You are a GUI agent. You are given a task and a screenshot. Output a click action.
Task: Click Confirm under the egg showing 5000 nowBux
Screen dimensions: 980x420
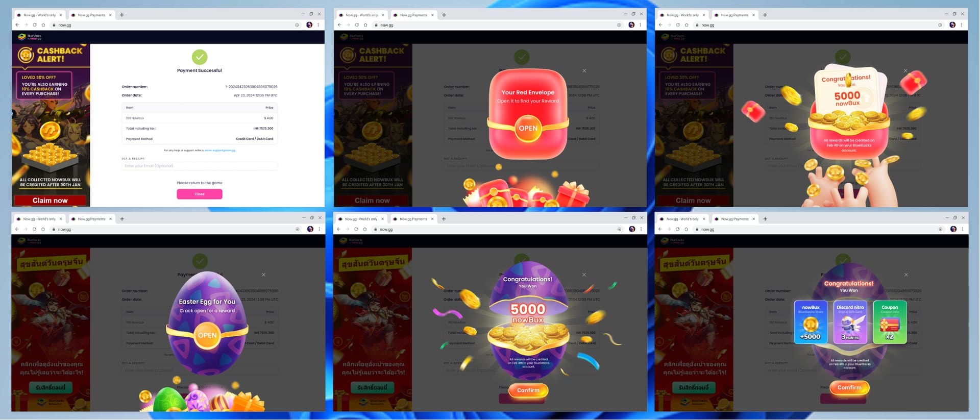pyautogui.click(x=528, y=390)
